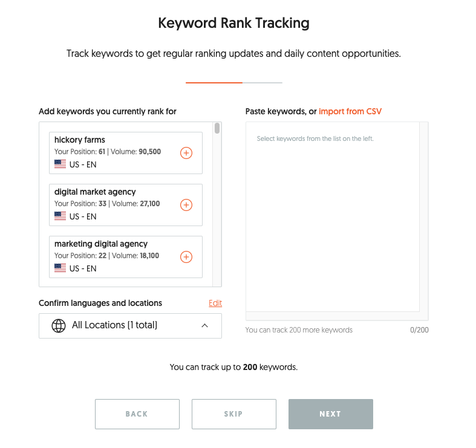The image size is (476, 448).
Task: Select the 'marketing digital agency' card title
Action: [x=101, y=244]
